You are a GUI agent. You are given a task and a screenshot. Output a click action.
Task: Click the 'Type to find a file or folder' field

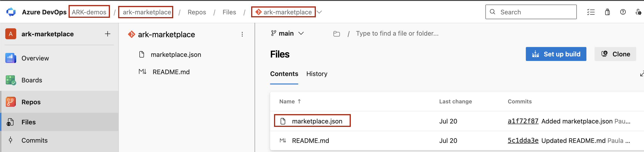click(397, 34)
